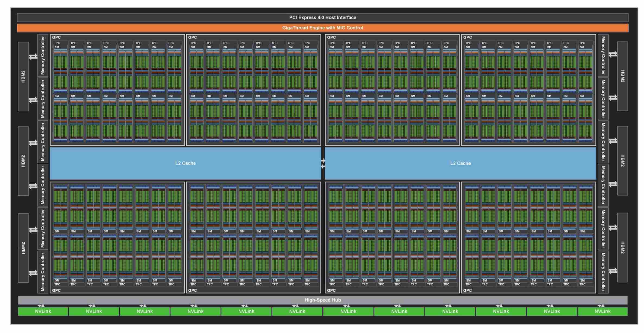Select the first TPC label in the top-left GPC
This screenshot has width=644, height=333.
[x=57, y=43]
